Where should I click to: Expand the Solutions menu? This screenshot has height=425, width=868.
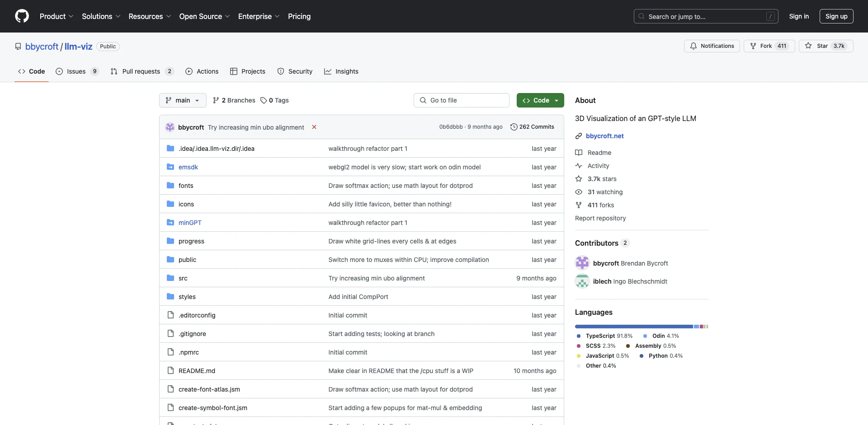[101, 16]
